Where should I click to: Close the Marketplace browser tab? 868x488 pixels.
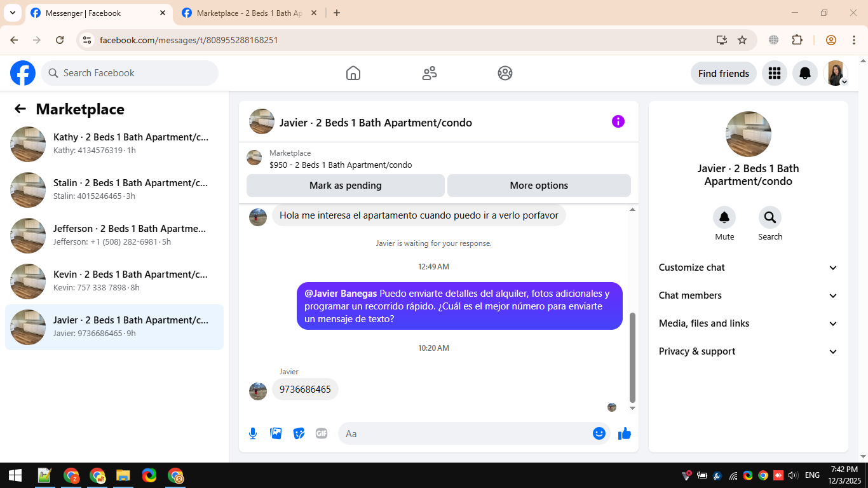tap(313, 13)
